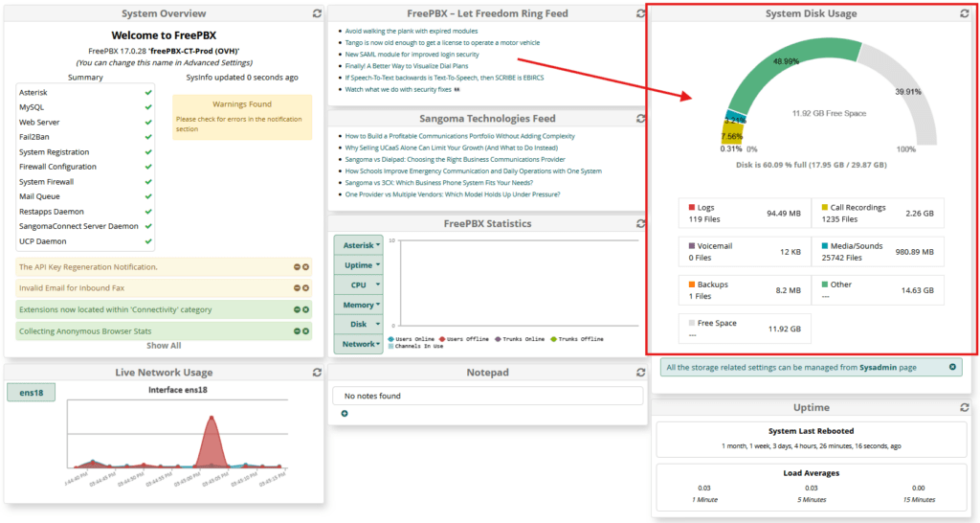Open the Speech-To-Text SCRIBE article
Viewport: 980px width, 523px height.
point(444,78)
